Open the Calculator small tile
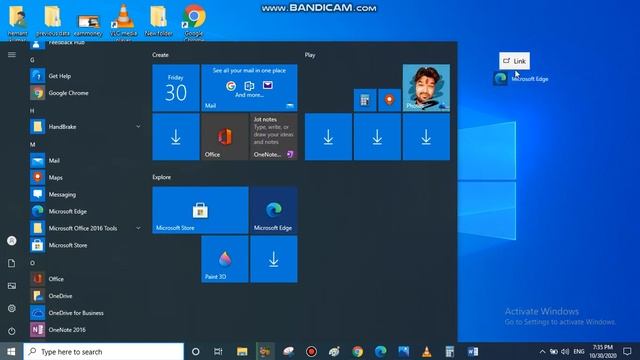Screen dimensions: 640x360 (365, 100)
